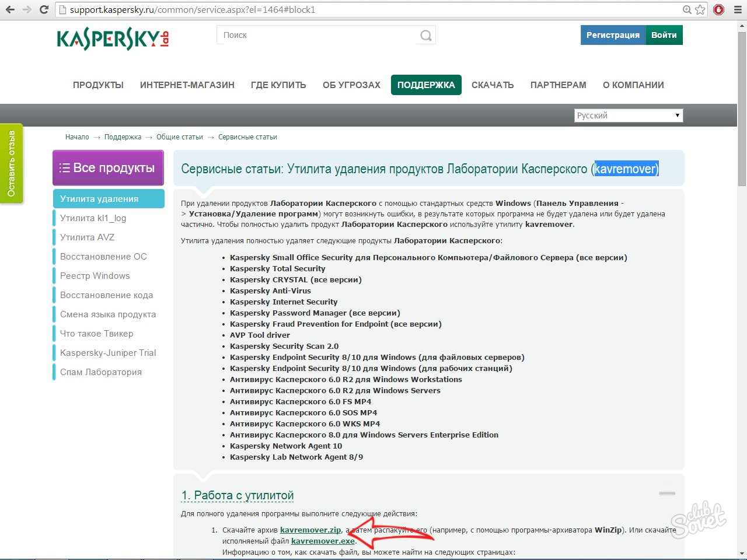Viewport: 747px width, 560px height.
Task: Open the Русский language dropdown
Action: [629, 116]
